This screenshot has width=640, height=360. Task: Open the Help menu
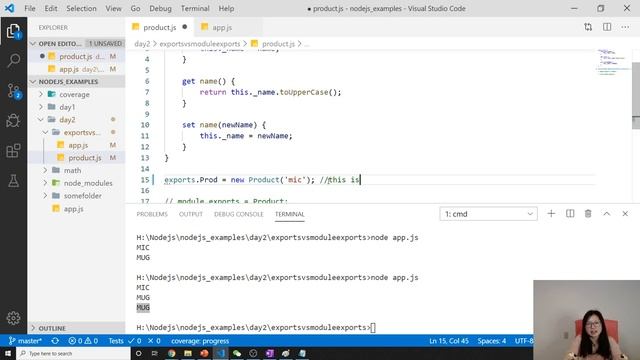point(226,8)
